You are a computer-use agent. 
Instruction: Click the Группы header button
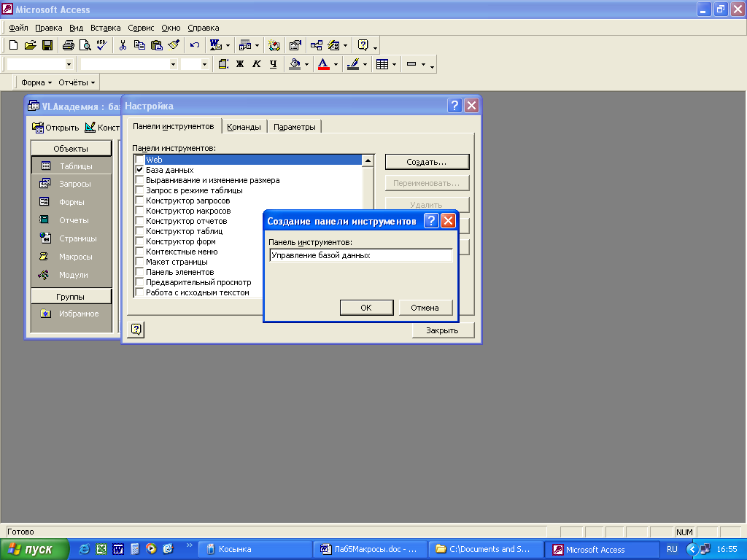coord(71,297)
